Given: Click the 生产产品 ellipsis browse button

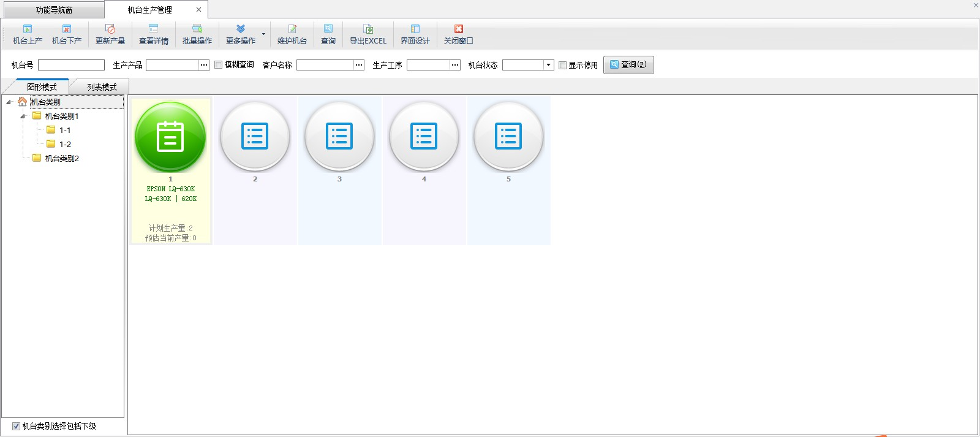Looking at the screenshot, I should point(204,65).
